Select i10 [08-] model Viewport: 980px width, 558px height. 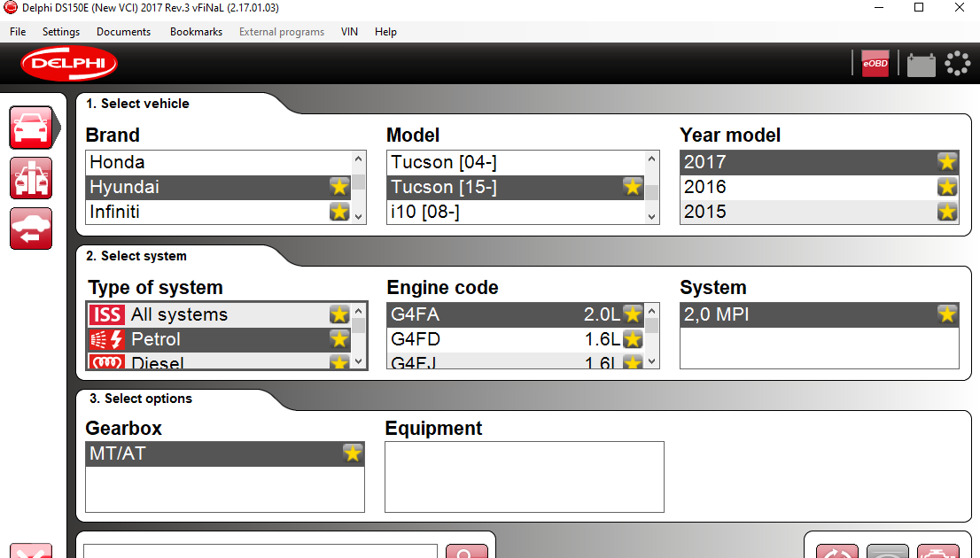(516, 212)
